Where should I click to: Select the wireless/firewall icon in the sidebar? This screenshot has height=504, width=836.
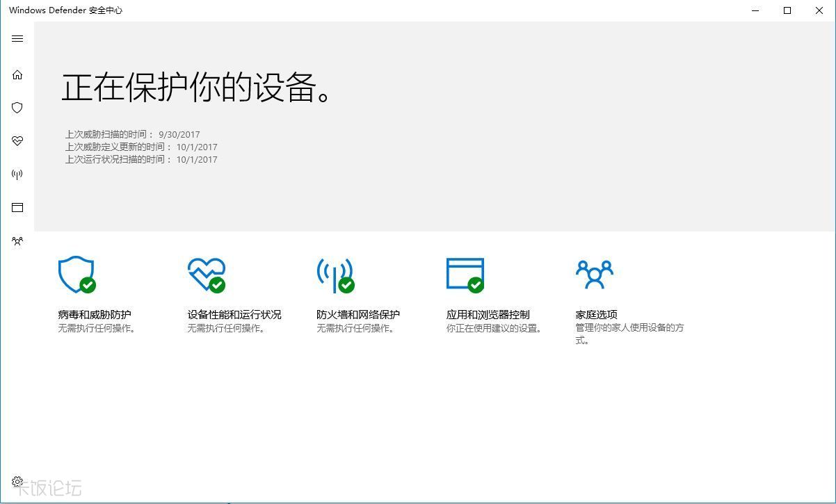click(17, 174)
